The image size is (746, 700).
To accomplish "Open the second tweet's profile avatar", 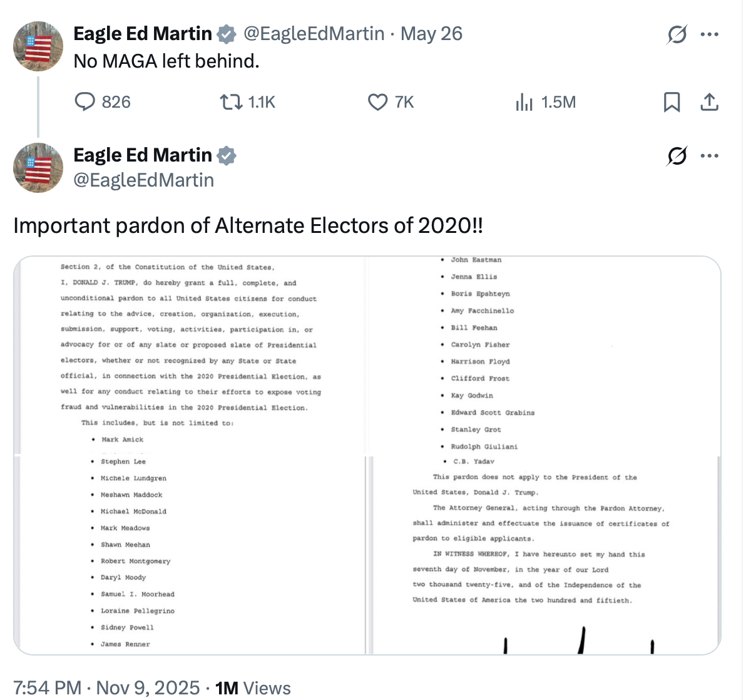I will click(x=38, y=168).
